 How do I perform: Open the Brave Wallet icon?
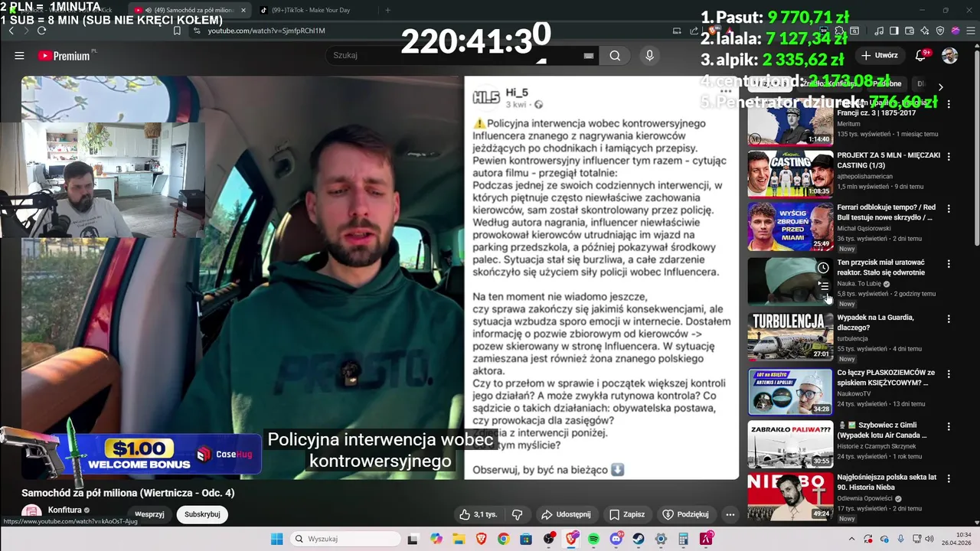[910, 31]
